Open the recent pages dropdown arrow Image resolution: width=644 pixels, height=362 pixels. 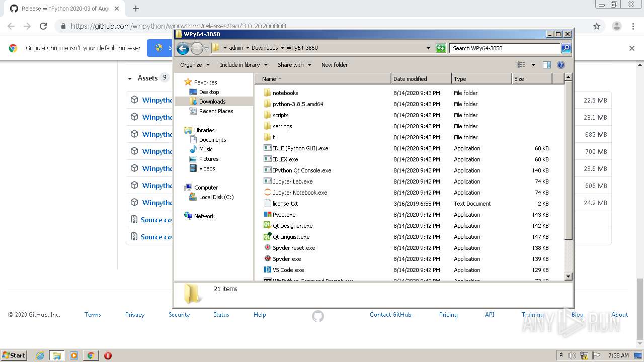[206, 49]
